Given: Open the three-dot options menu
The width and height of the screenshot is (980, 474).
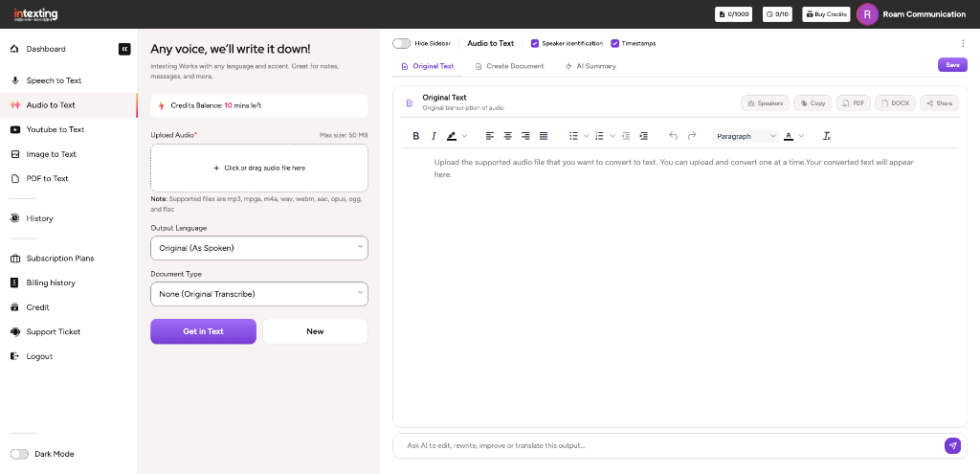Looking at the screenshot, I should [963, 44].
